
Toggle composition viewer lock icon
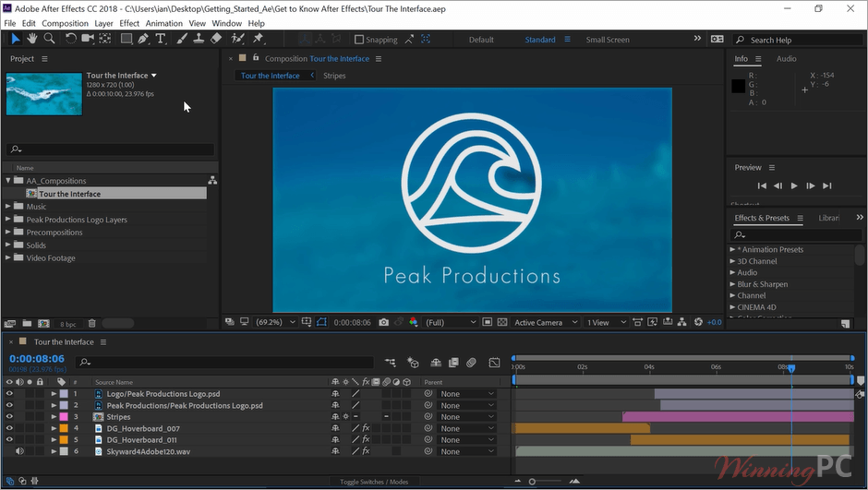(x=256, y=57)
